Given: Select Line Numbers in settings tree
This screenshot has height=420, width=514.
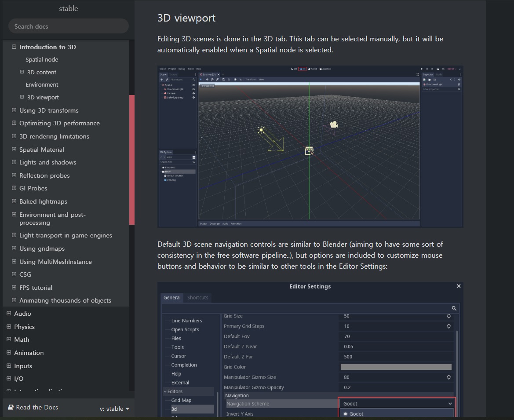Looking at the screenshot, I should pyautogui.click(x=186, y=320).
